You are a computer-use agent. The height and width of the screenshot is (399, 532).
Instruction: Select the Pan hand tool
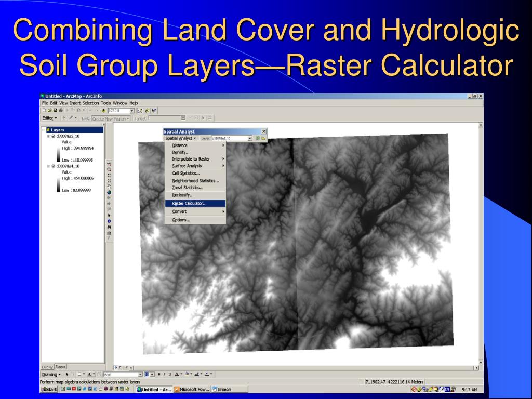pos(109,187)
